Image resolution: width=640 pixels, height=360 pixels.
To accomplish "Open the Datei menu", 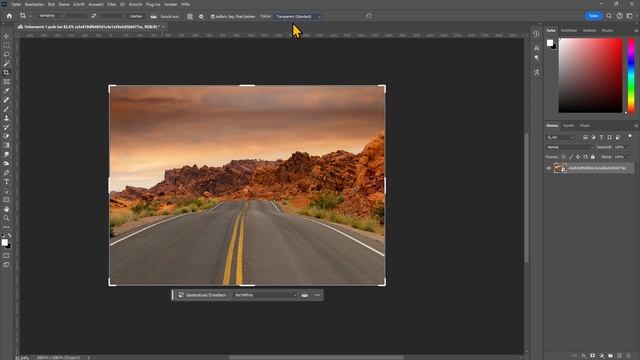I will click(x=16, y=4).
